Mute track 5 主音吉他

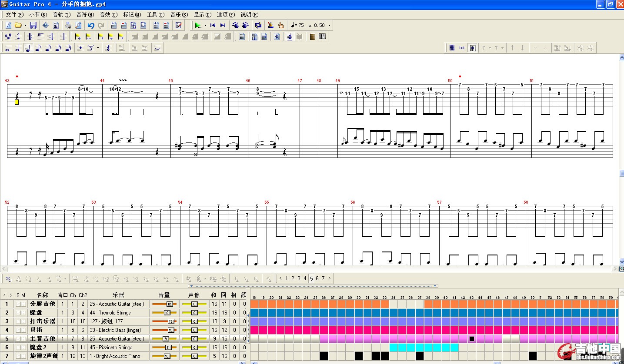24,339
